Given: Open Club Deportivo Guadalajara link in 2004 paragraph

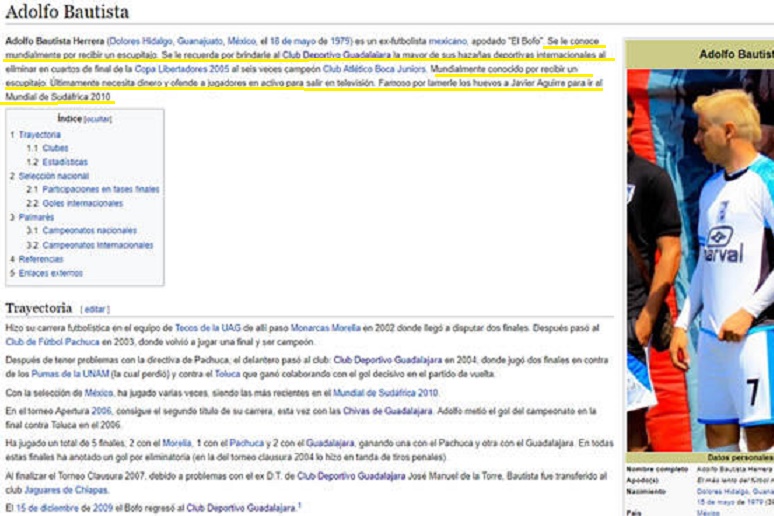Looking at the screenshot, I should tap(388, 360).
